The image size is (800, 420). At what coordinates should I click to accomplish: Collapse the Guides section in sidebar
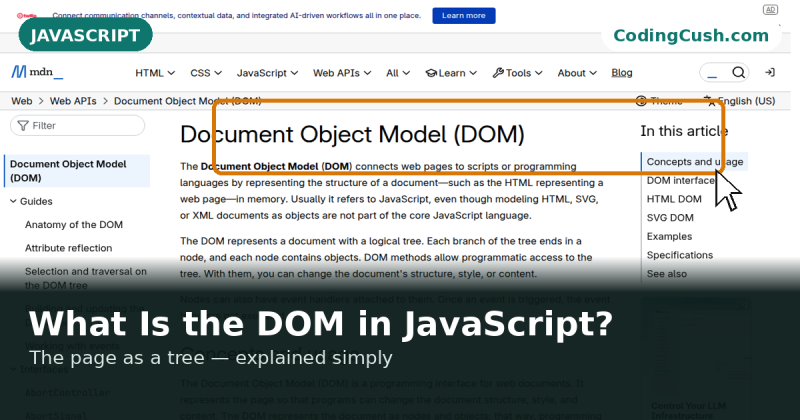point(31,201)
